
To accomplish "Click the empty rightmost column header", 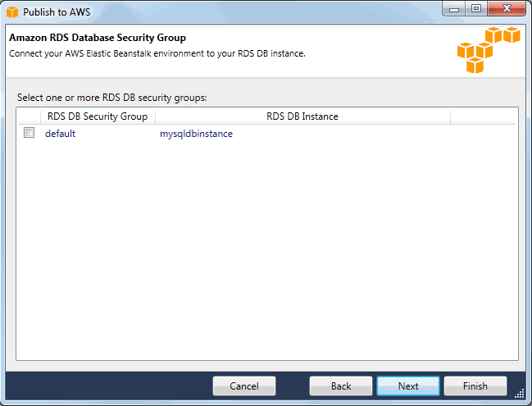I will [x=483, y=116].
